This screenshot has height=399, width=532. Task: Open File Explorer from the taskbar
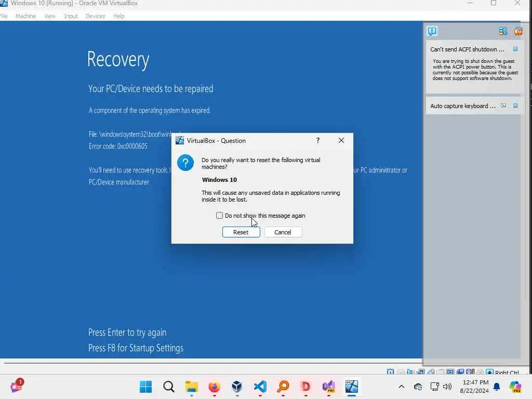click(x=191, y=387)
